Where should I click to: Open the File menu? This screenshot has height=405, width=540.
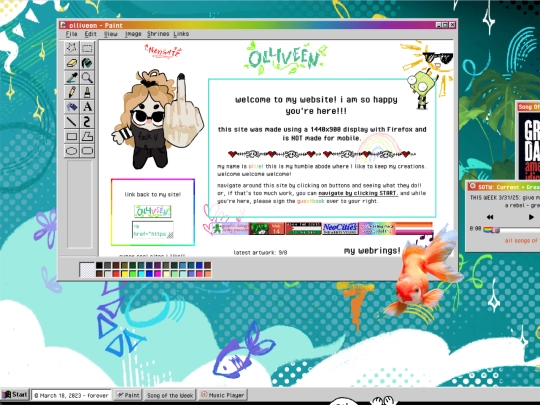pos(71,34)
